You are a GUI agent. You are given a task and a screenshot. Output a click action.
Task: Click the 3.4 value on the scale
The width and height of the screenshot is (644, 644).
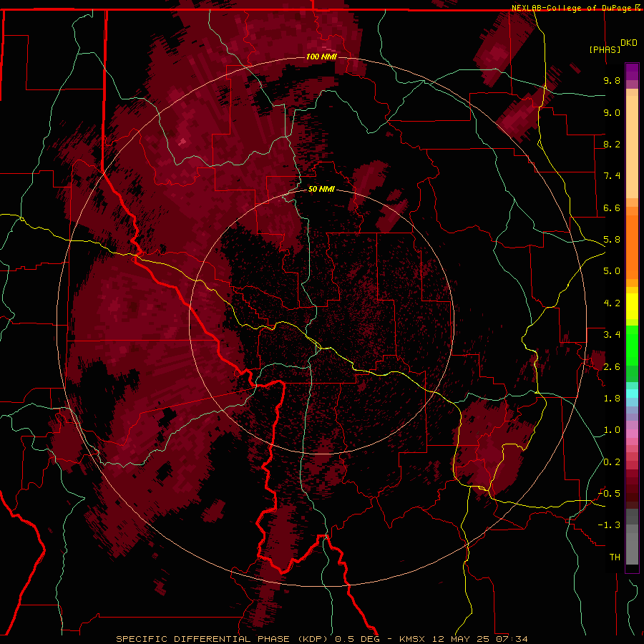[x=612, y=335]
